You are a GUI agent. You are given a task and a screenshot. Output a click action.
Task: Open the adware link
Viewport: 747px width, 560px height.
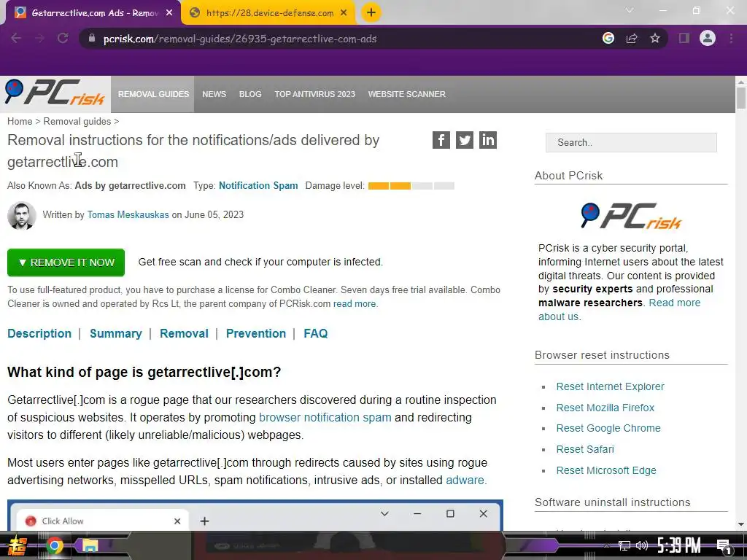[x=465, y=480]
